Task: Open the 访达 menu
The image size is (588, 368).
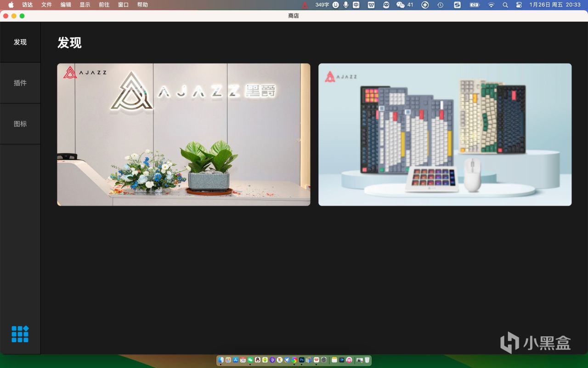Action: click(27, 5)
